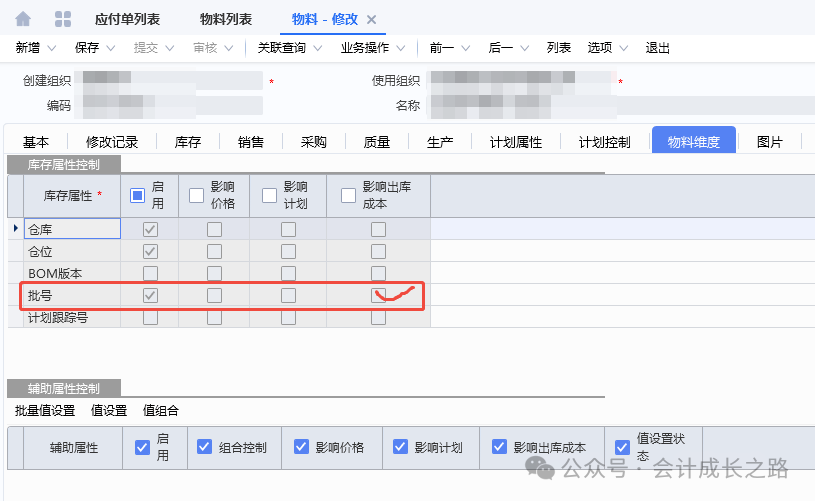Enable 影响价格 header checkbox in inventory table

(196, 196)
